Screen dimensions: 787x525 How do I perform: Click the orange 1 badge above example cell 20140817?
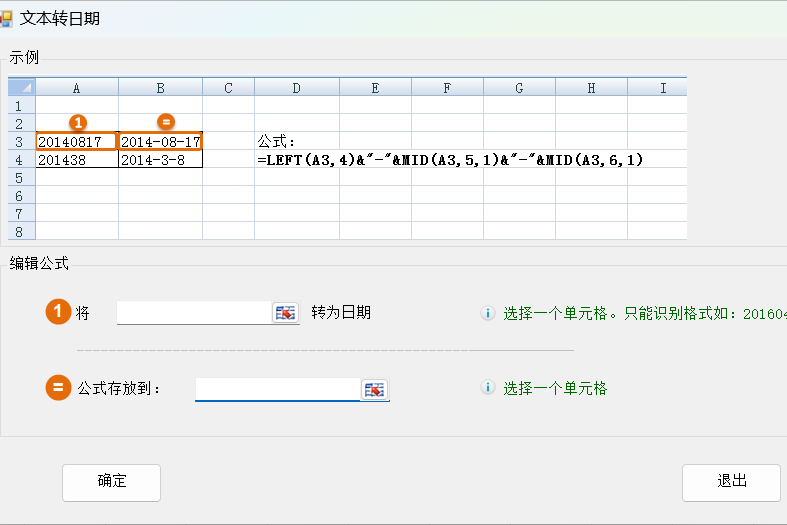coord(77,123)
